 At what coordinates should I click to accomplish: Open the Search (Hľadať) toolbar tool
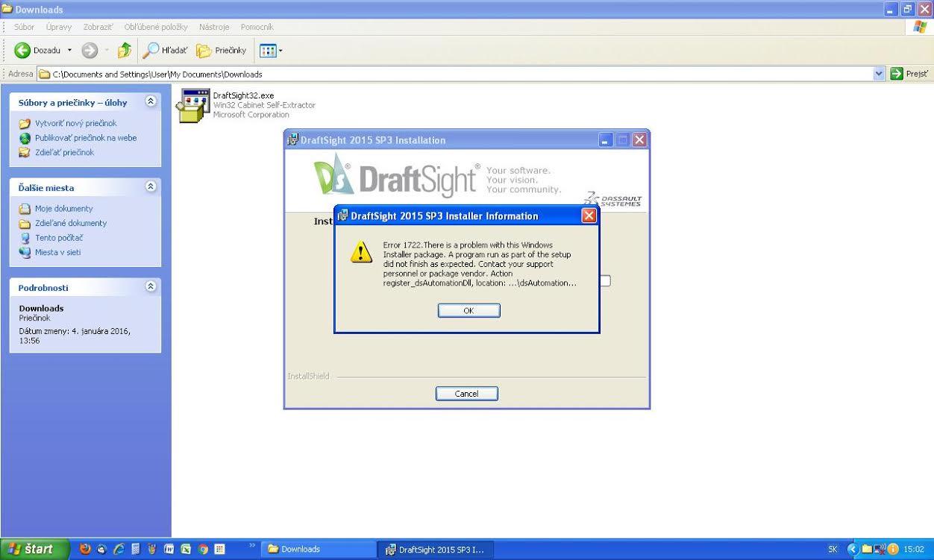165,51
